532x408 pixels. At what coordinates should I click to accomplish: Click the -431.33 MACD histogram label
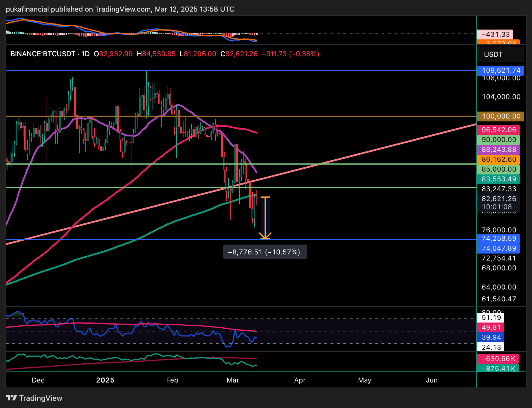(x=495, y=34)
